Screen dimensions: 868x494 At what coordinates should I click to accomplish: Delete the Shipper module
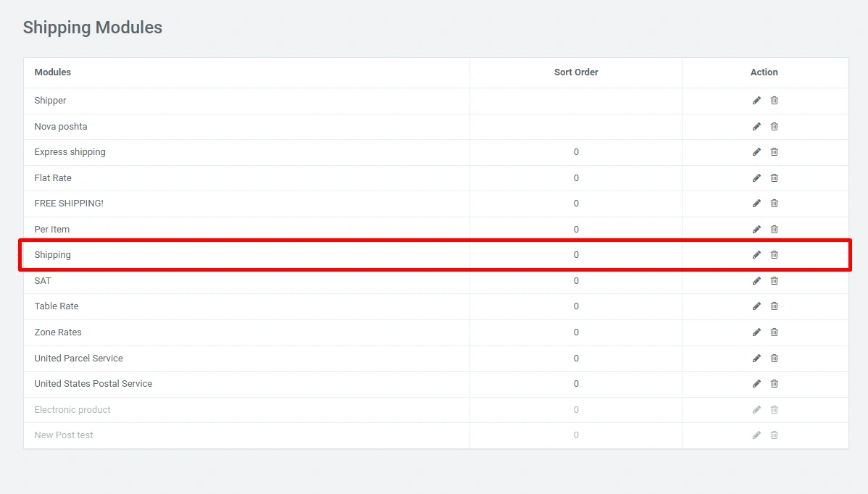774,101
